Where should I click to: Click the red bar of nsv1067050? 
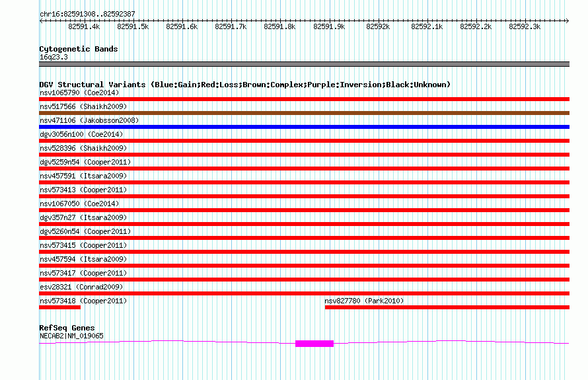304,210
